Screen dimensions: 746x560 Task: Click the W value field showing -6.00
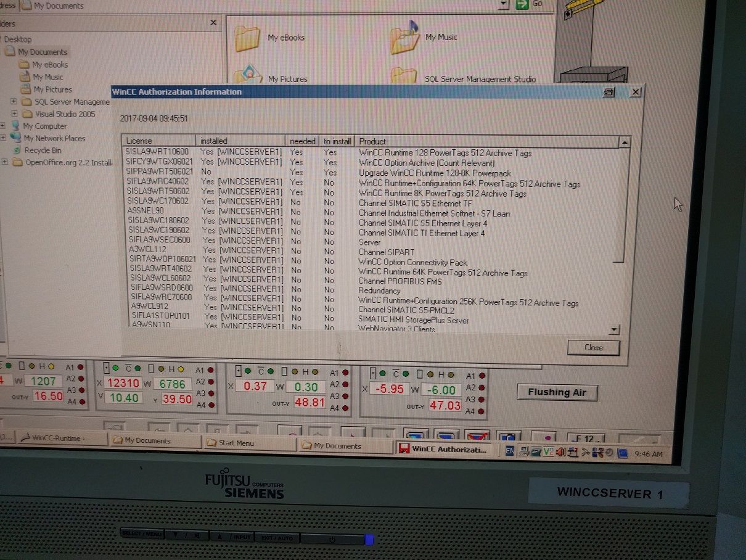pos(442,390)
